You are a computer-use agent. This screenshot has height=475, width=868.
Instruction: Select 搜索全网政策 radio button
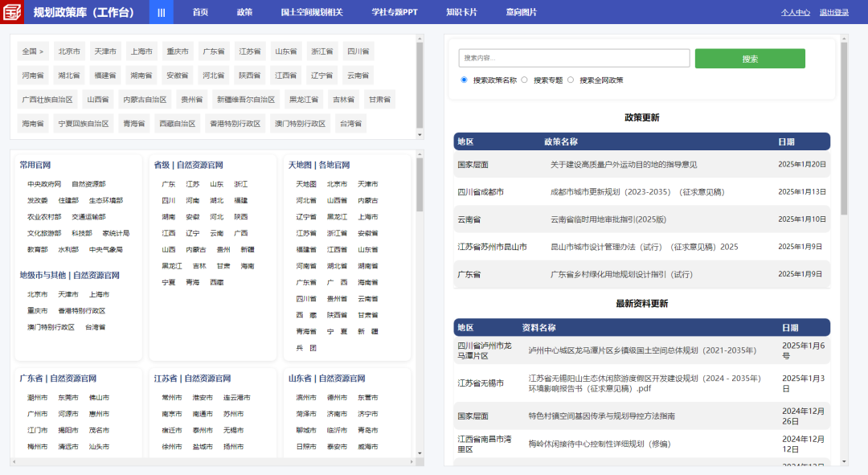(x=570, y=80)
